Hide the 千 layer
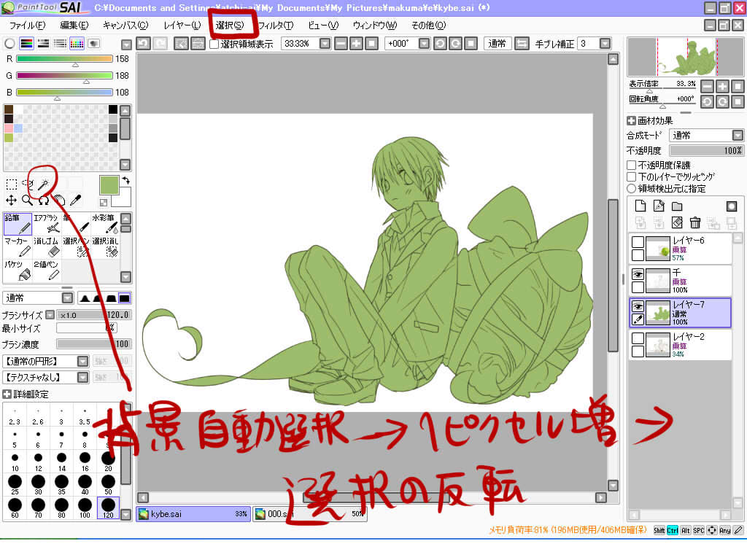The width and height of the screenshot is (747, 560). tap(638, 274)
